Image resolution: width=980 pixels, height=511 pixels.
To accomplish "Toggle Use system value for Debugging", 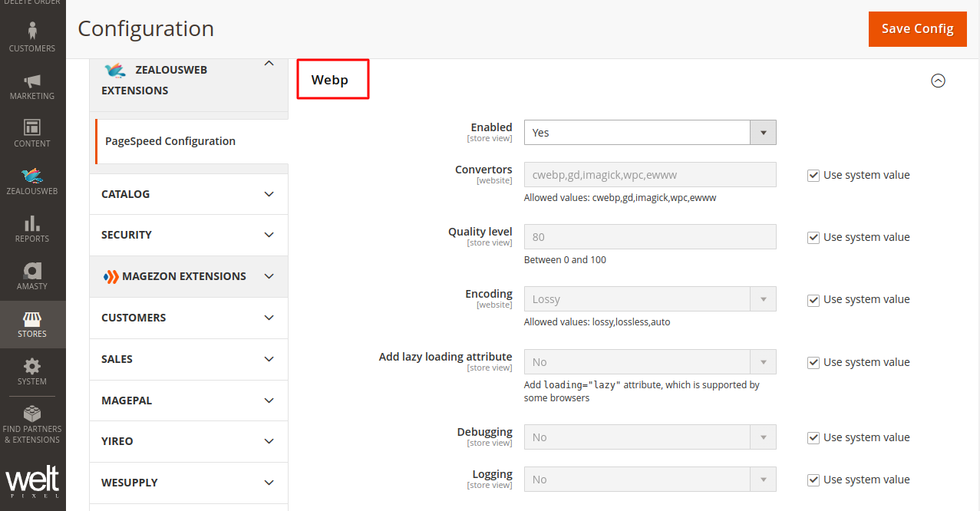I will coord(813,437).
